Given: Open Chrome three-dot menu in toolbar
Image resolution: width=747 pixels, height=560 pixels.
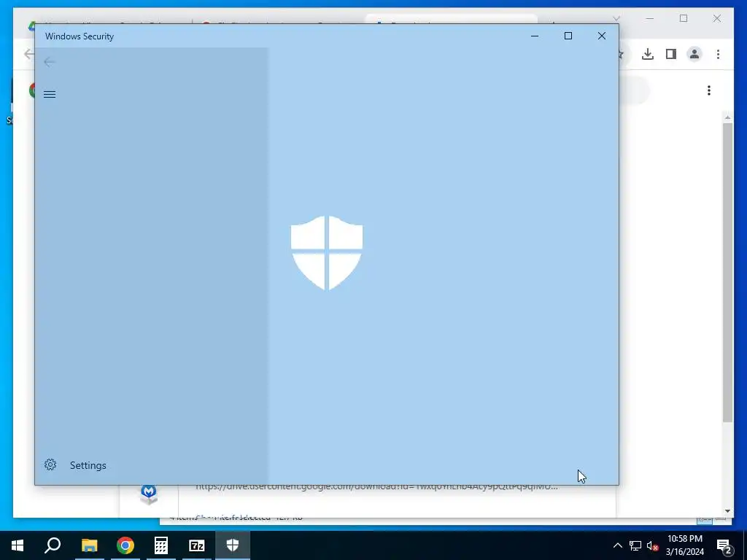Looking at the screenshot, I should click(718, 54).
